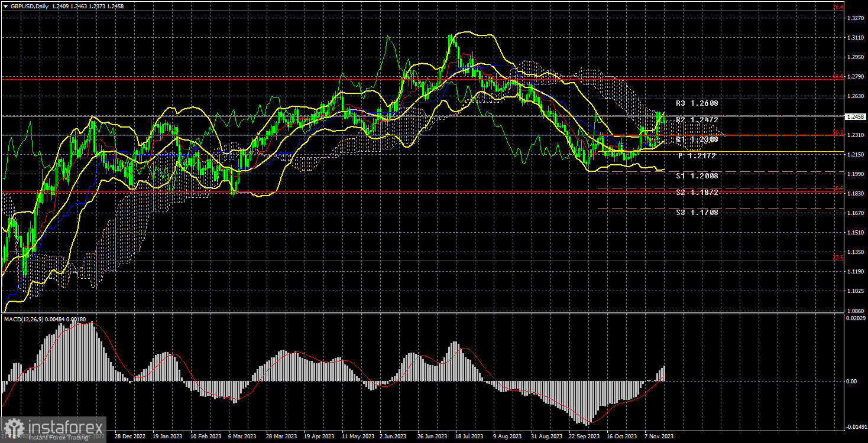The image size is (868, 443).
Task: Click the 28 Dec 2022 date label
Action: (x=129, y=437)
